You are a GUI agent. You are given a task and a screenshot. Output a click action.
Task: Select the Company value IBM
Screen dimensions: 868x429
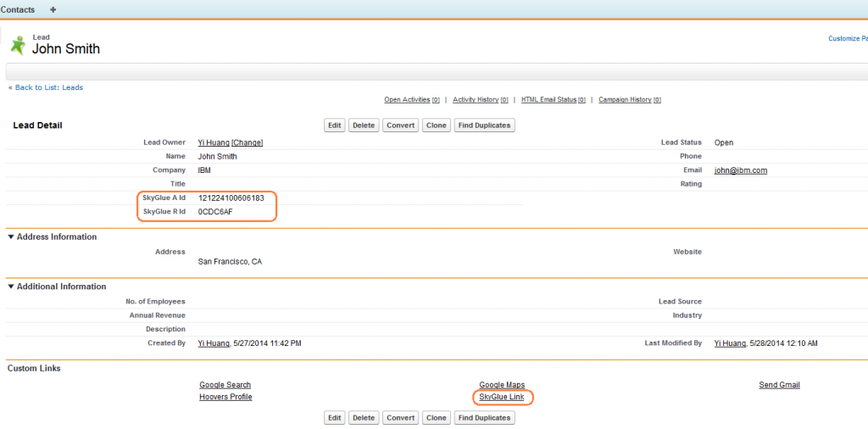pyautogui.click(x=204, y=170)
